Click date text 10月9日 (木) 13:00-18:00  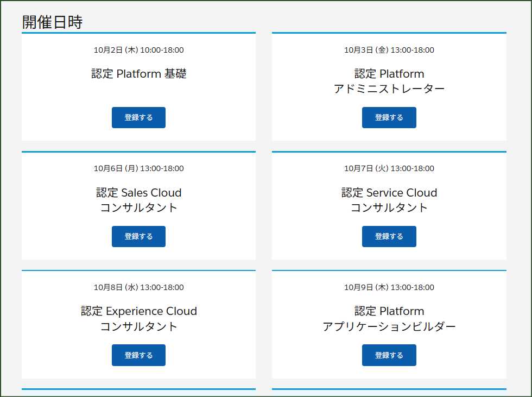point(389,287)
